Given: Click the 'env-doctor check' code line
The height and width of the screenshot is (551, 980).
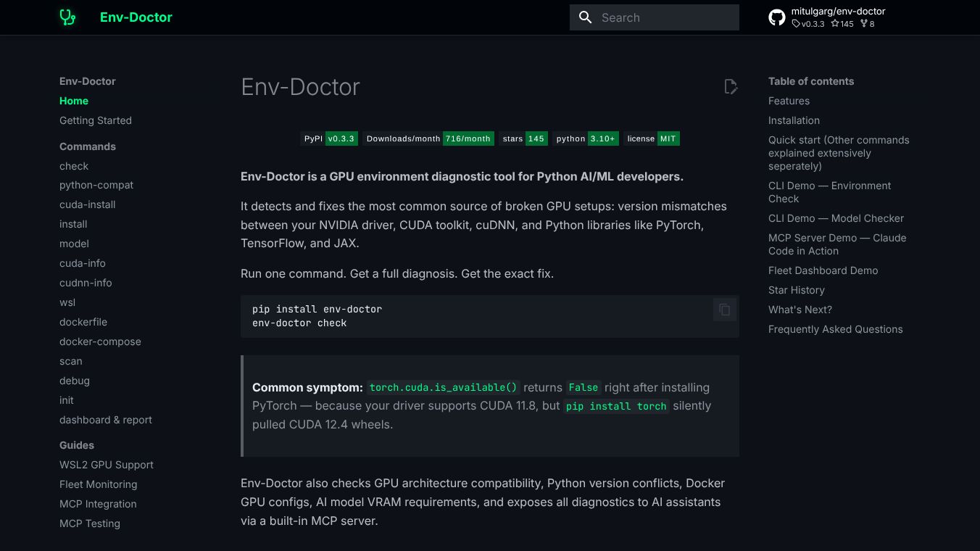Looking at the screenshot, I should click(299, 323).
